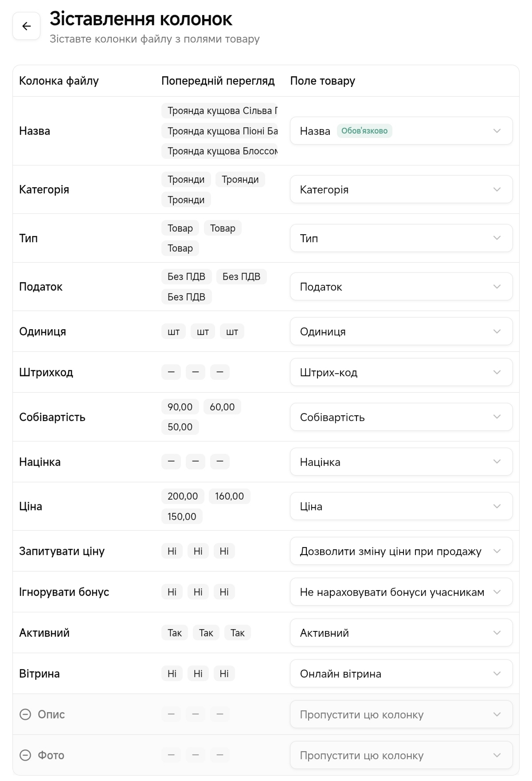This screenshot has width=532, height=781.
Task: Click the back arrow button
Action: [x=27, y=26]
